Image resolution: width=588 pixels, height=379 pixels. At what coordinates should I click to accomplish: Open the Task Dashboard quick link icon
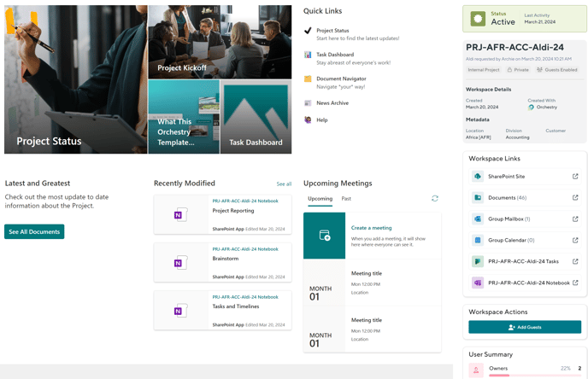click(308, 55)
